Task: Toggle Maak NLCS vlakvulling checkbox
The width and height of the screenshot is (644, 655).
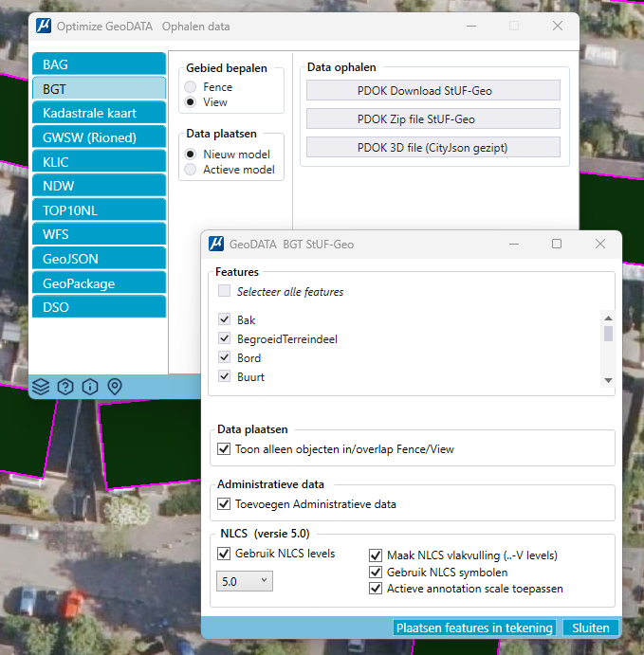Action: (376, 555)
